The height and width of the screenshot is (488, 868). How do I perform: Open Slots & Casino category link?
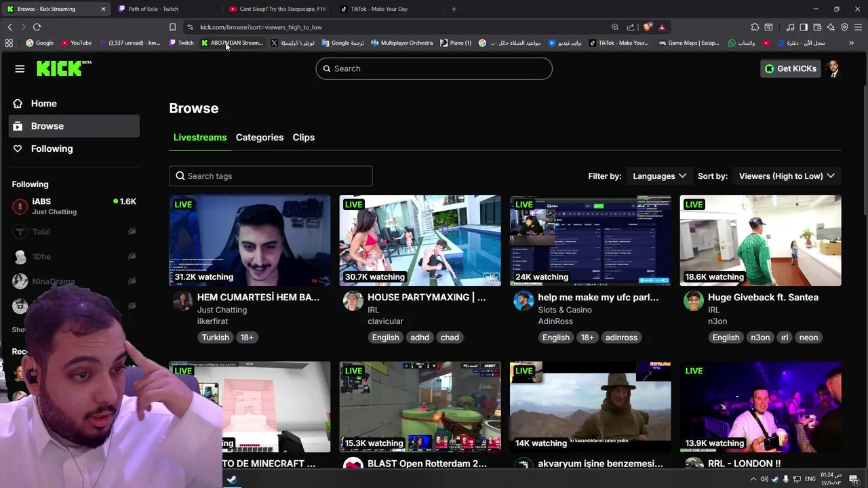pyautogui.click(x=564, y=310)
